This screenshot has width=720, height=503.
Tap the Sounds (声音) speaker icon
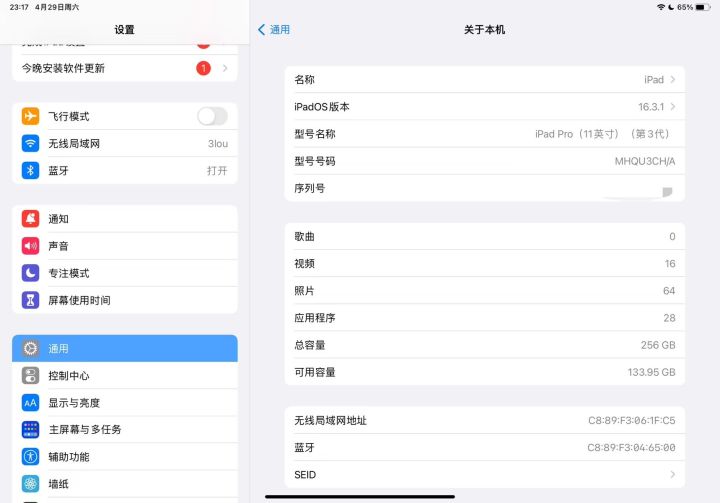pyautogui.click(x=30, y=246)
